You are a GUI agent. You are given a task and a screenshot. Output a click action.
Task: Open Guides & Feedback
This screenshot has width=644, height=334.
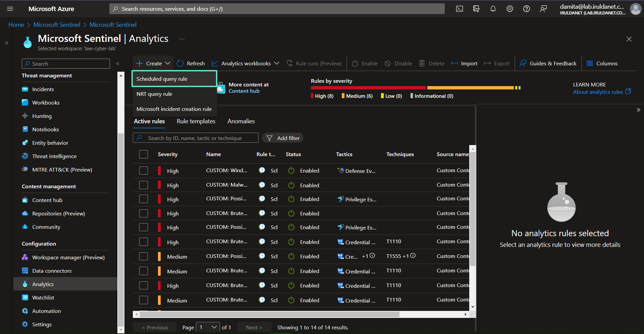click(548, 63)
